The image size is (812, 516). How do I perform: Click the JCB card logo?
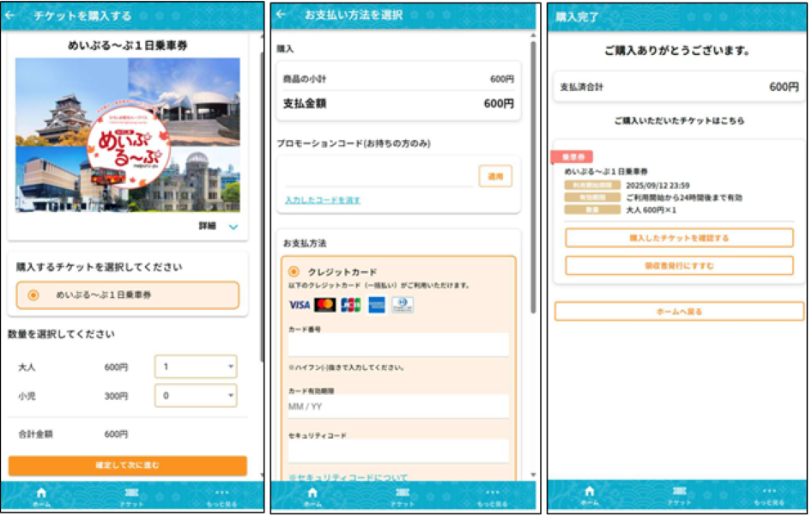pyautogui.click(x=350, y=305)
